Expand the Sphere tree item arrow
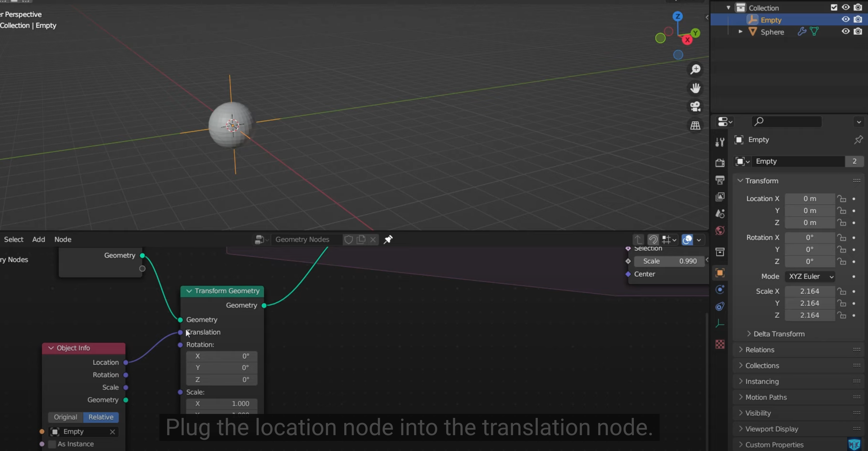 pos(740,32)
